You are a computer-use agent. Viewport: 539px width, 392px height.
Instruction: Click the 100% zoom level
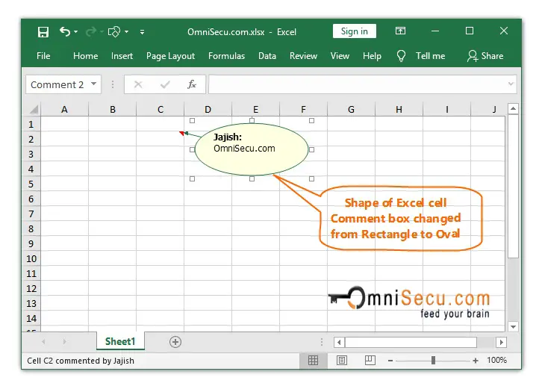tap(496, 361)
